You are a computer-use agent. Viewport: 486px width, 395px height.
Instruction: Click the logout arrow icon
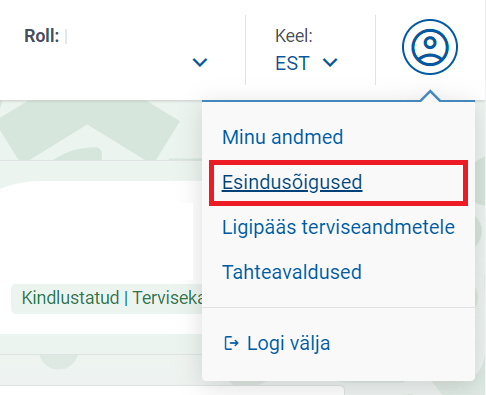click(x=231, y=343)
